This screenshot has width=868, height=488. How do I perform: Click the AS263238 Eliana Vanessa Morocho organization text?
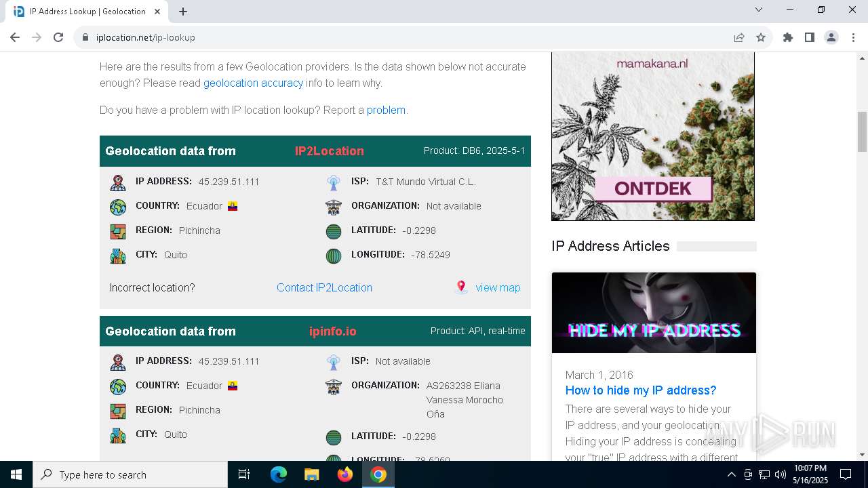465,400
